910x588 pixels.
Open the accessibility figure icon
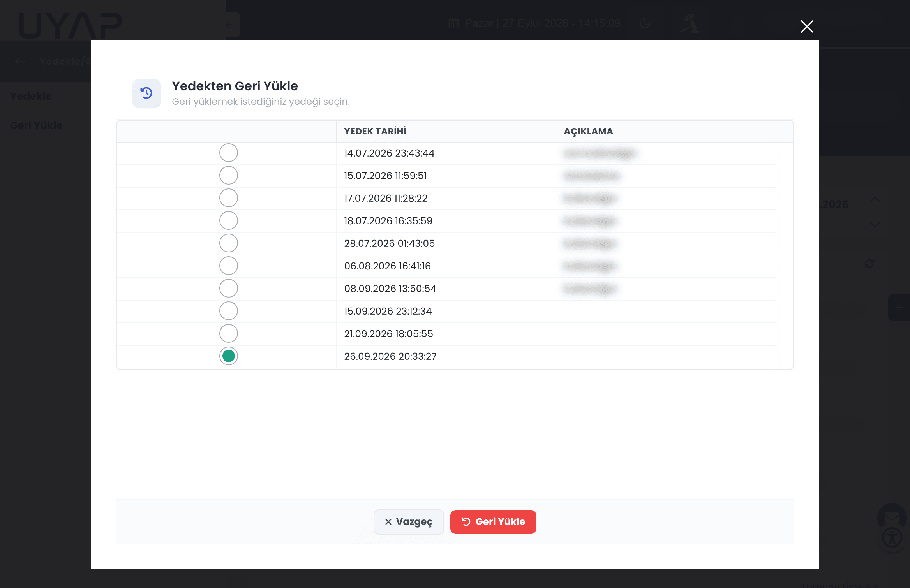[892, 538]
